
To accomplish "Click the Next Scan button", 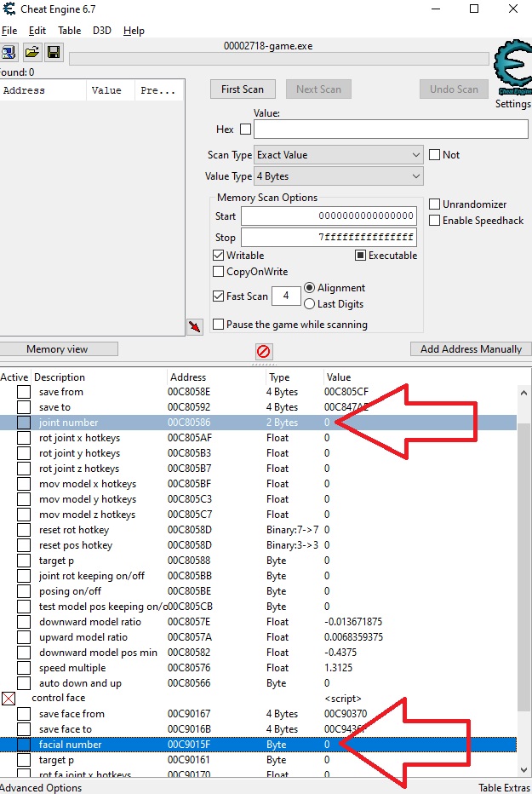I will point(318,89).
